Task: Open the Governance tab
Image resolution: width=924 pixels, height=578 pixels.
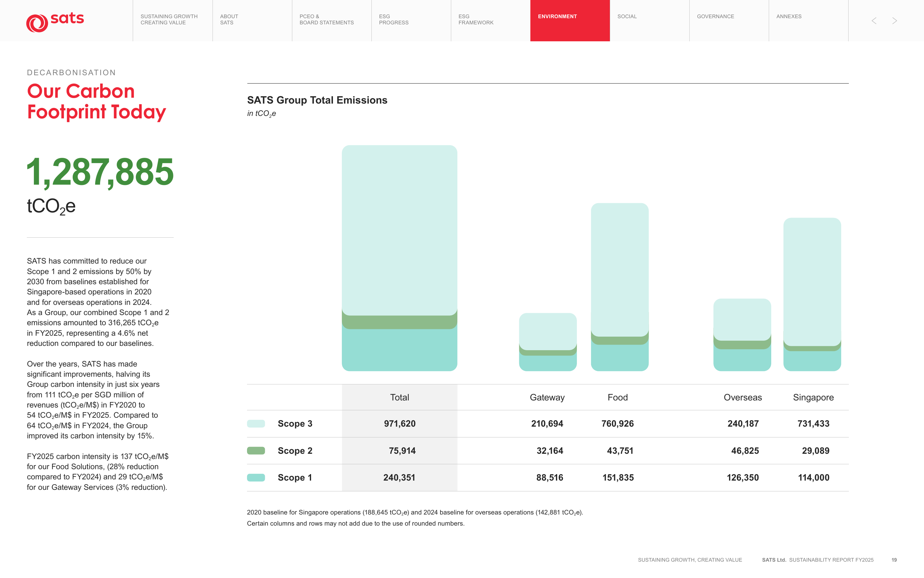Action: pos(729,20)
